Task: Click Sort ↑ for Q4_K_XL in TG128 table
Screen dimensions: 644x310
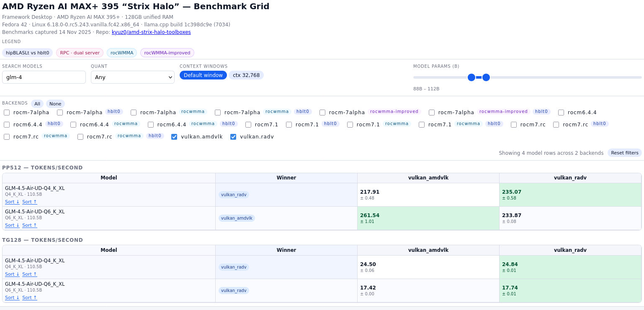Action: pos(30,274)
